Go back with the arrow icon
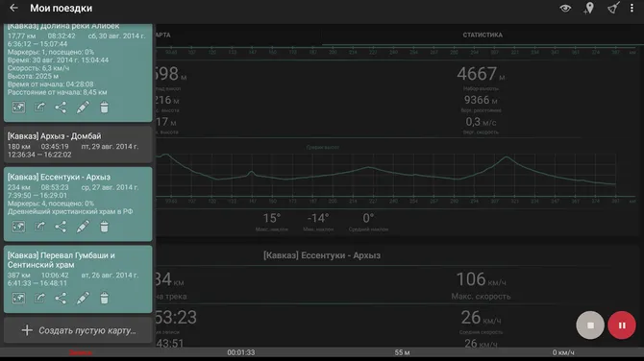The width and height of the screenshot is (644, 361). [x=13, y=8]
